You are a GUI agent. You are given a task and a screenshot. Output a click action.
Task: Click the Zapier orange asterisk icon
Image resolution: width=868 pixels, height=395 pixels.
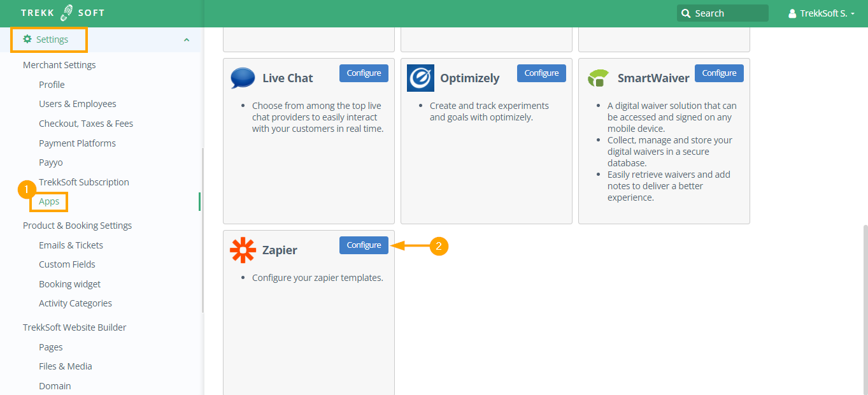click(243, 250)
